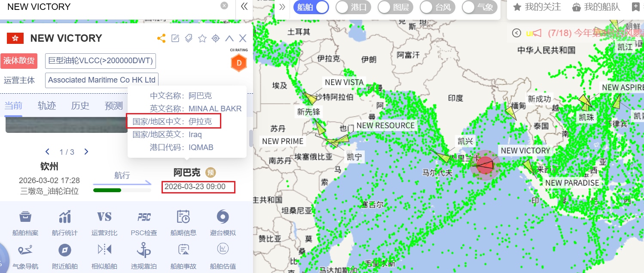Collapse ship panel with up chevron

[x=229, y=38]
